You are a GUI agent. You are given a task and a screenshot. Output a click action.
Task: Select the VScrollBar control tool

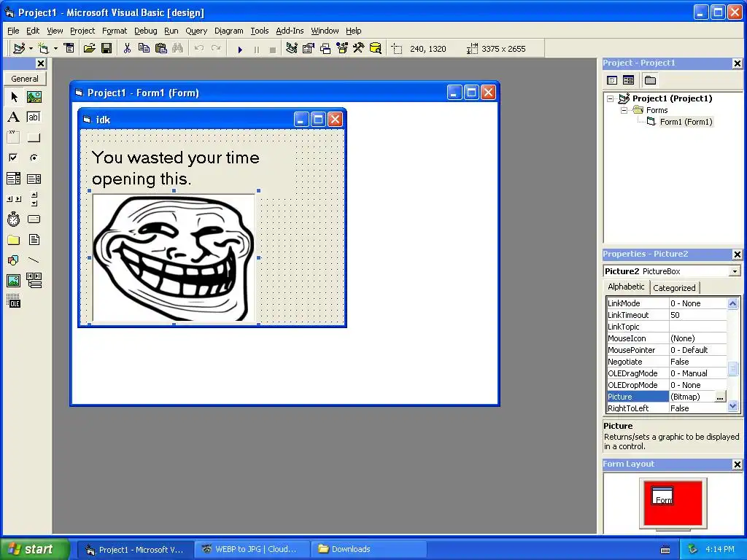pos(34,199)
